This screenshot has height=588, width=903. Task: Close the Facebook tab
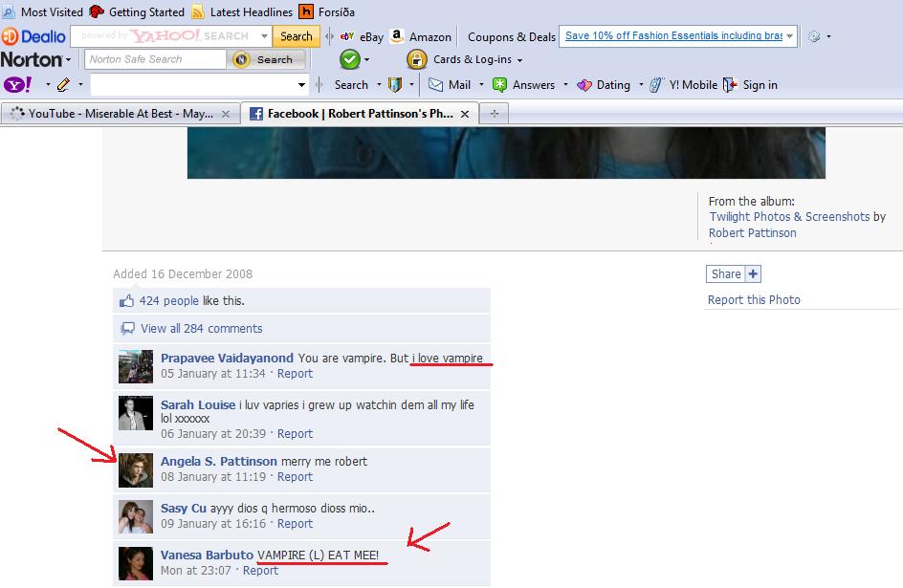[x=465, y=114]
